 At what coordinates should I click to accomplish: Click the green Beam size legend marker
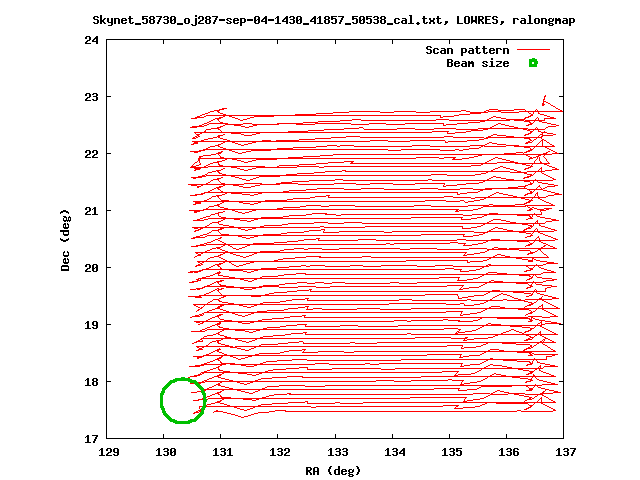coord(533,63)
